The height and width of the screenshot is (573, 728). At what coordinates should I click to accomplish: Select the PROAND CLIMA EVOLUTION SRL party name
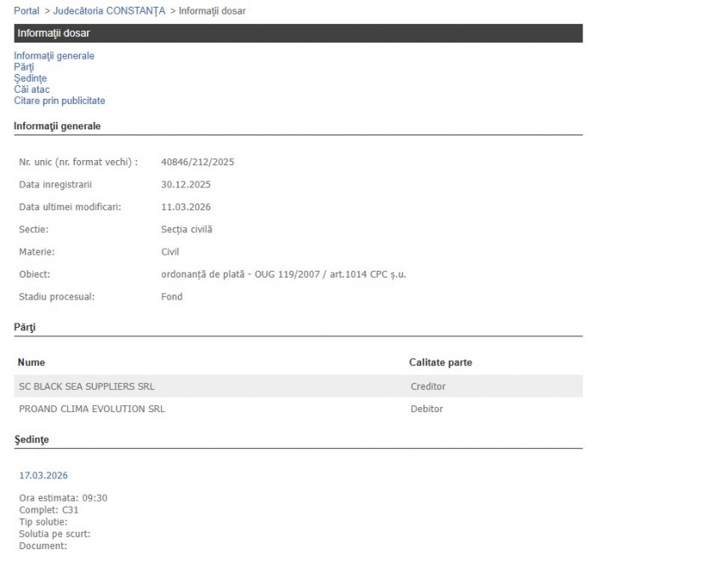pyautogui.click(x=92, y=409)
